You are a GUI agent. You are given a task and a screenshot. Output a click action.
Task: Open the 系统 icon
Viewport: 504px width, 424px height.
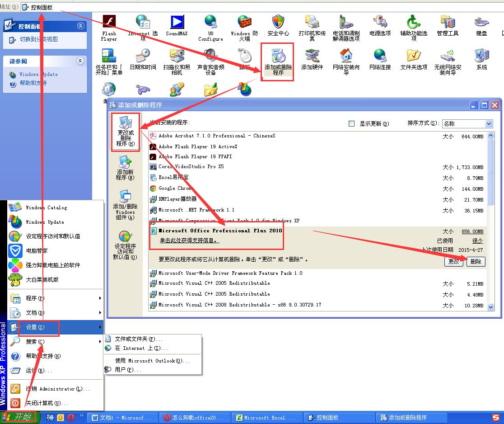point(481,59)
